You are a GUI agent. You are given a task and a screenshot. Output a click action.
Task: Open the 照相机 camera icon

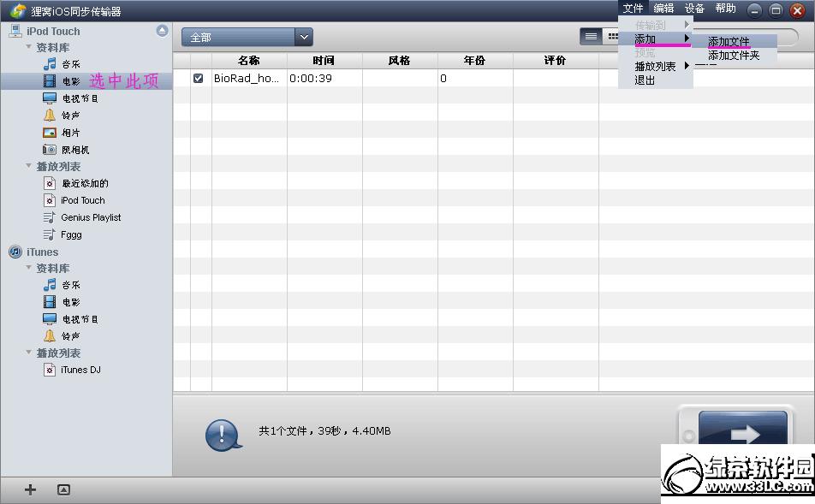click(50, 150)
